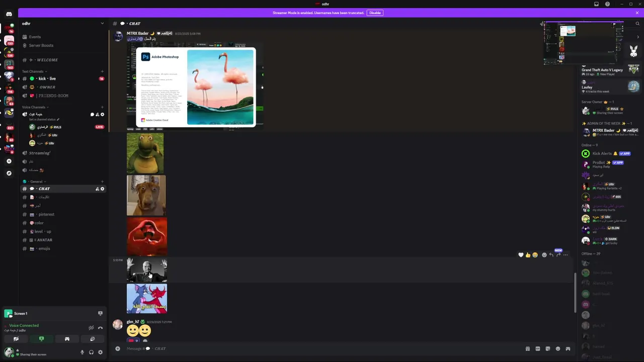React with the thumbs up emoji
This screenshot has height=362, width=644.
(528, 255)
